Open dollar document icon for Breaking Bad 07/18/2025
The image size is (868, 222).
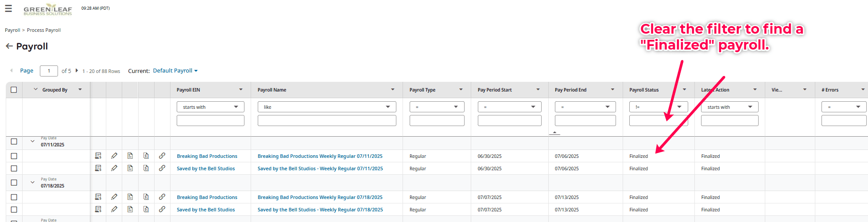146,197
